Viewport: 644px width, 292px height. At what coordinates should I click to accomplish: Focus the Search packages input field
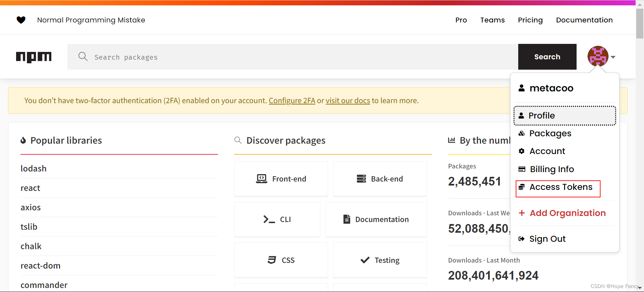292,57
